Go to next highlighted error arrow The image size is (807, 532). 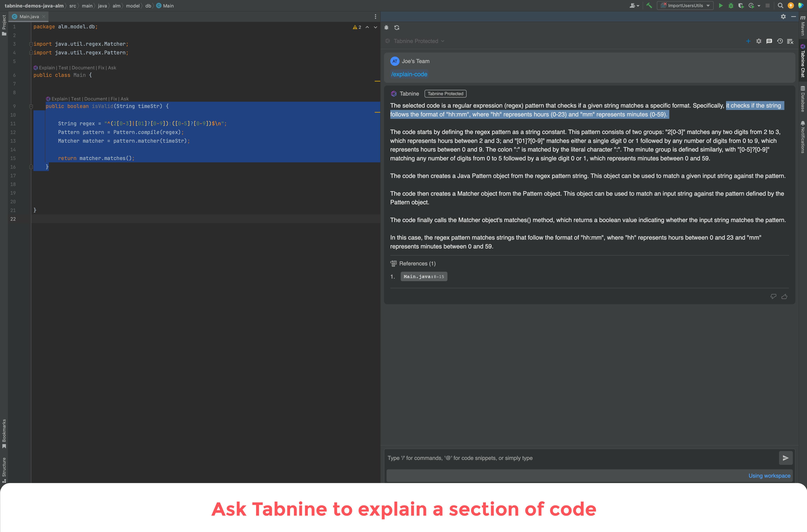[x=376, y=27]
